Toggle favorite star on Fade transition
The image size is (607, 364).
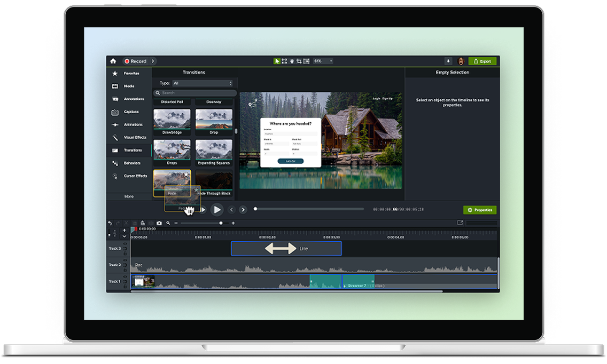[x=186, y=175]
